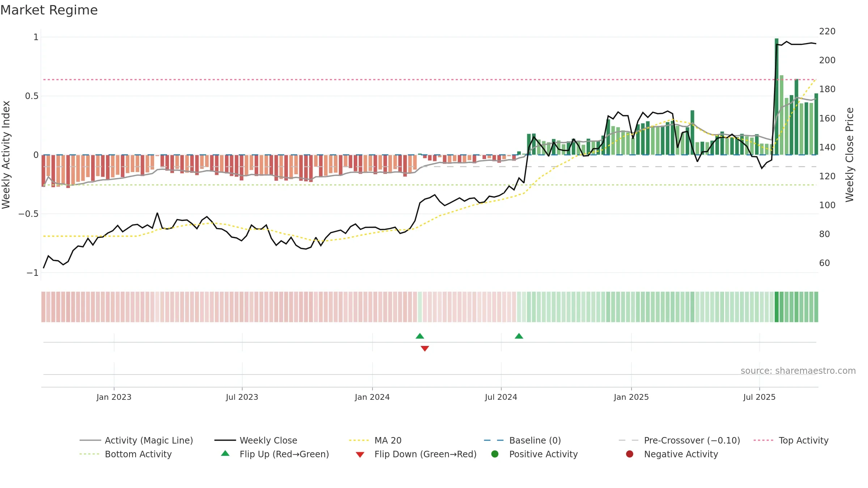Viewport: 868px width, 488px height.
Task: Toggle Flip Down (Green→Red) legend entry
Action: click(416, 454)
